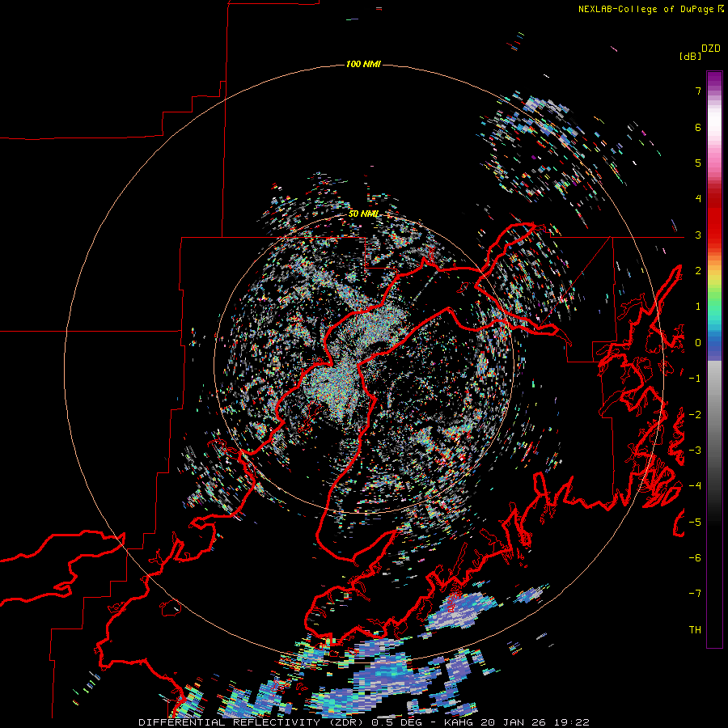Click the KAHG station identifier in the footer
Viewport: 728px width, 728px height.
pos(459,722)
